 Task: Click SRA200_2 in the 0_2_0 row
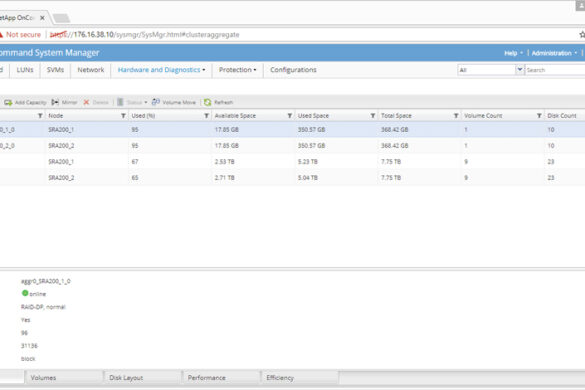pyautogui.click(x=61, y=146)
